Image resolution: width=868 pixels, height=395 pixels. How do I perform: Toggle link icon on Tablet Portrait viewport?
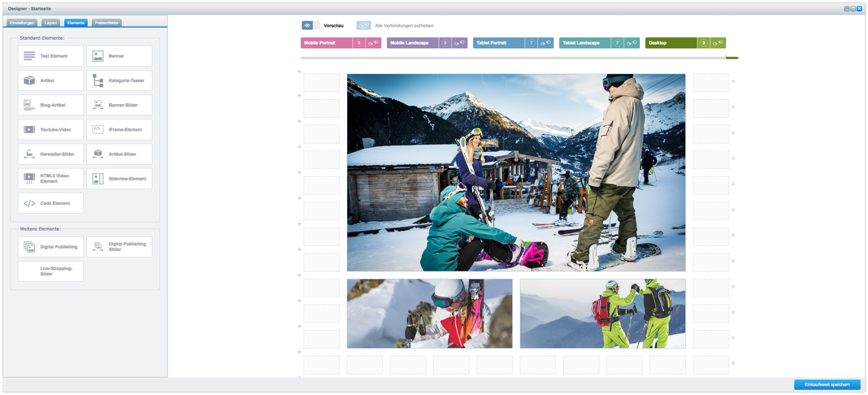(546, 43)
